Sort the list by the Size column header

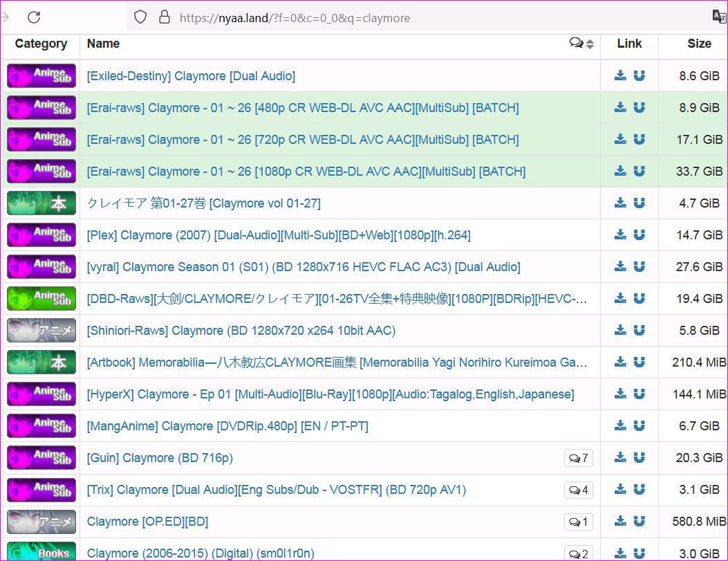pos(698,44)
